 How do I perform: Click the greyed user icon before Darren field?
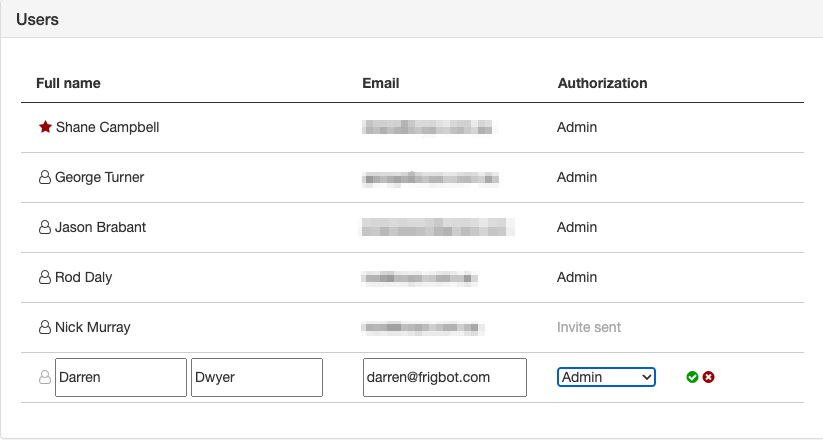pos(45,377)
